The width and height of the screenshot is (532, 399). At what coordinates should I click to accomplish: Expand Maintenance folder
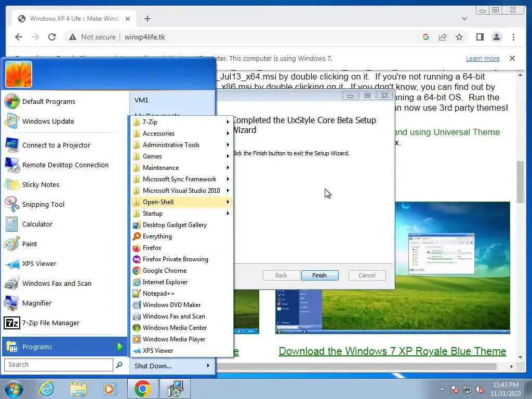[x=181, y=168]
